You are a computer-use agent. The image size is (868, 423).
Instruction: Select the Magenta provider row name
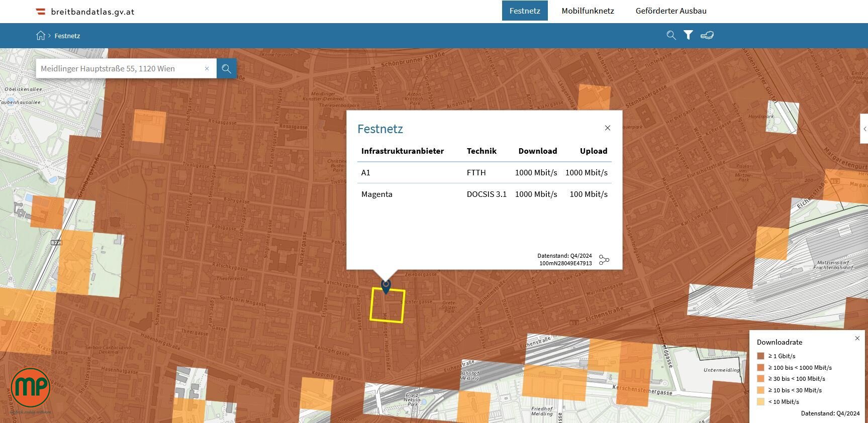(376, 194)
